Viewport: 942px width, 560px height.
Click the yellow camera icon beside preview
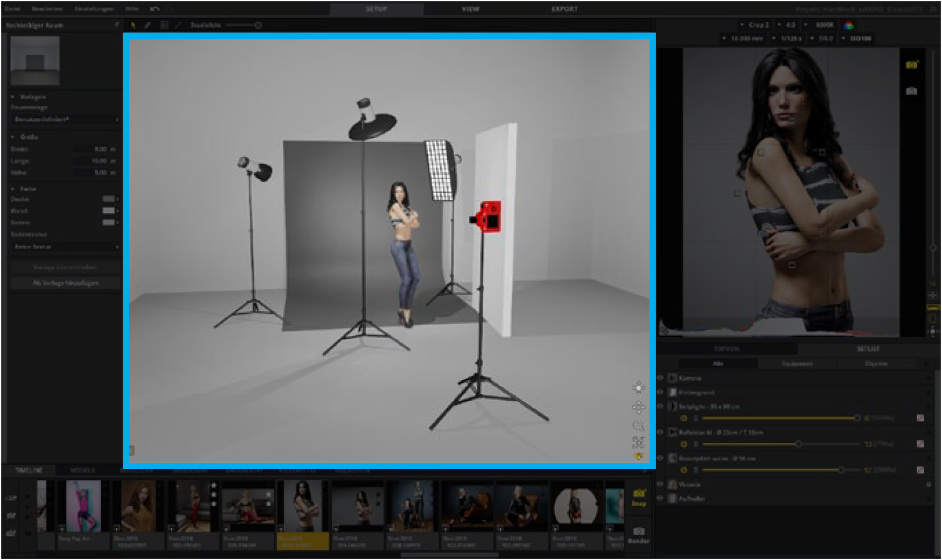911,65
